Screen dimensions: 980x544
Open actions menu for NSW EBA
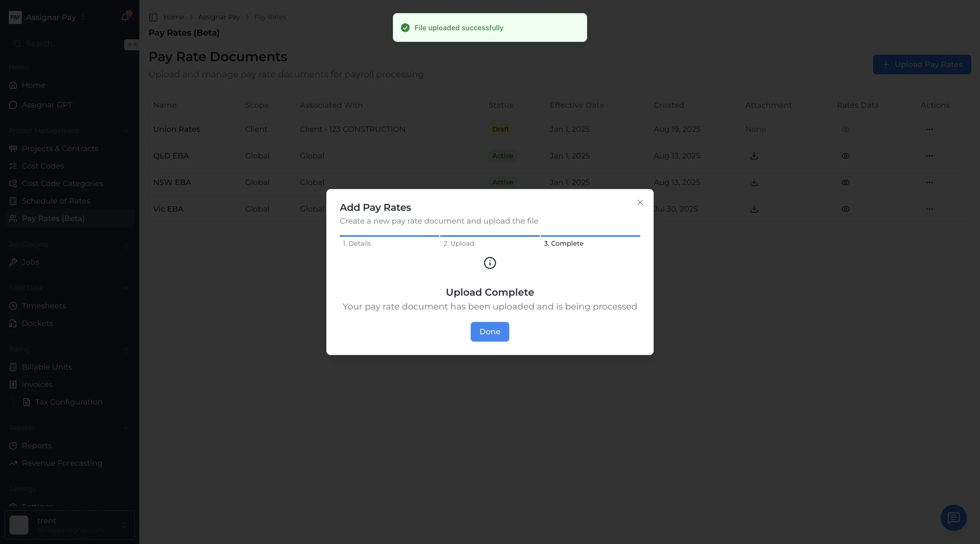929,182
